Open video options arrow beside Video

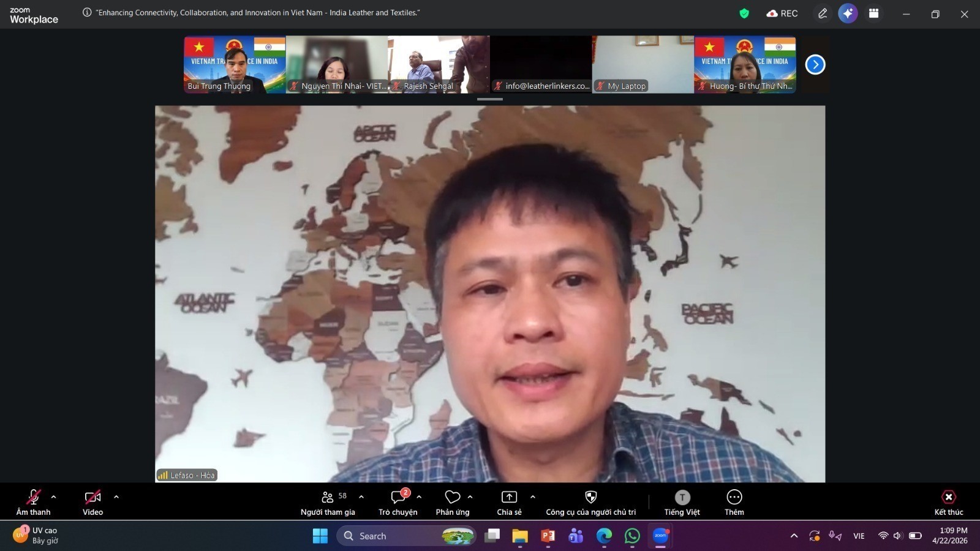[x=116, y=497]
